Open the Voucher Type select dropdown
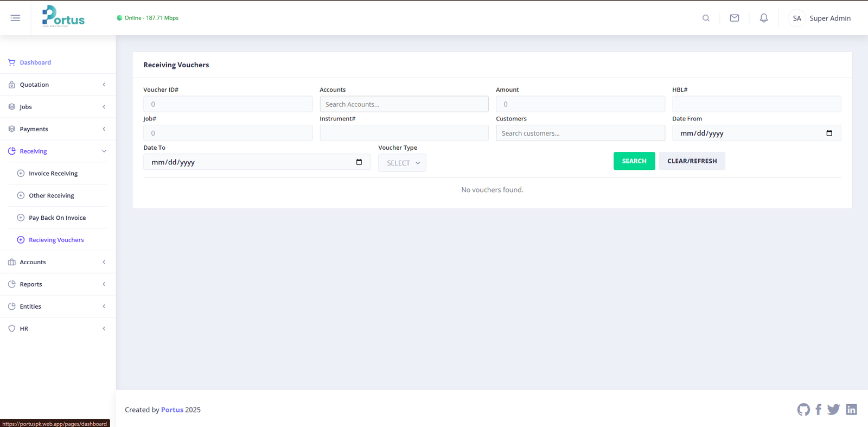 [402, 163]
